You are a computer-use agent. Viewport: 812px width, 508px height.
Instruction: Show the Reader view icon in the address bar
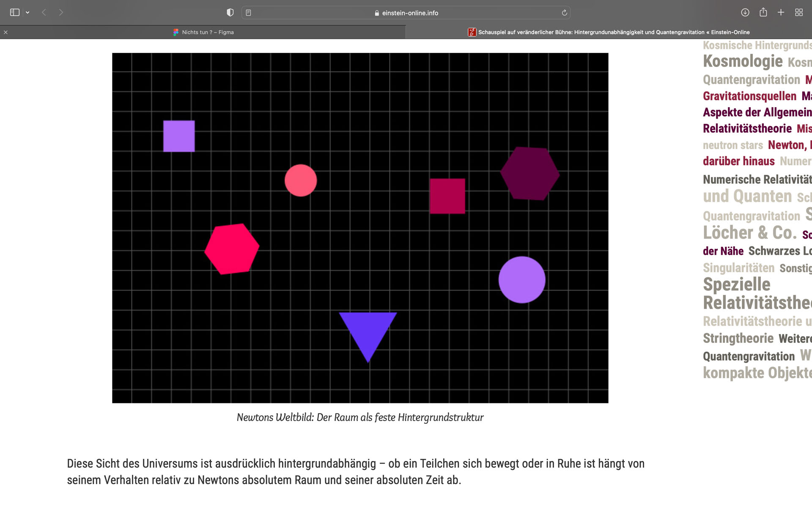[249, 13]
